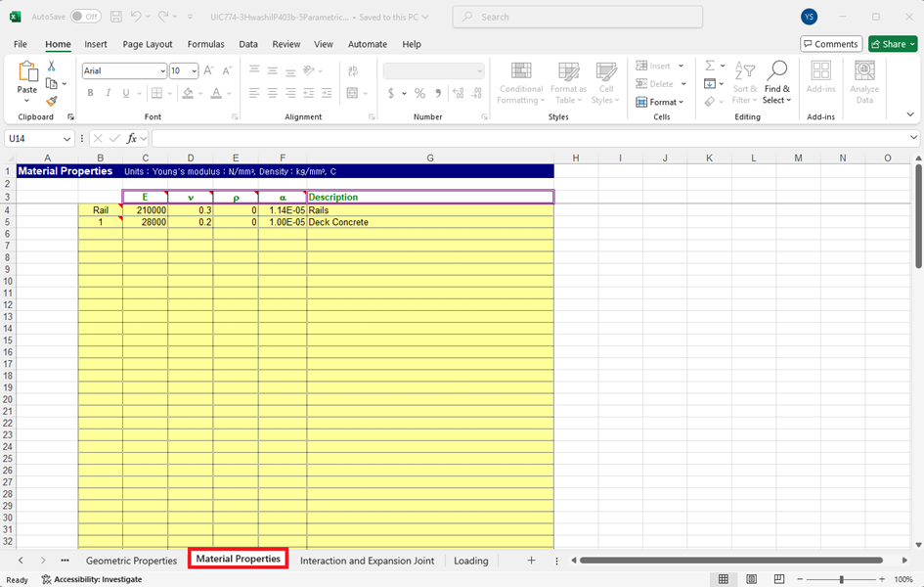Apply Bold formatting to the cell
924x587 pixels.
90,93
